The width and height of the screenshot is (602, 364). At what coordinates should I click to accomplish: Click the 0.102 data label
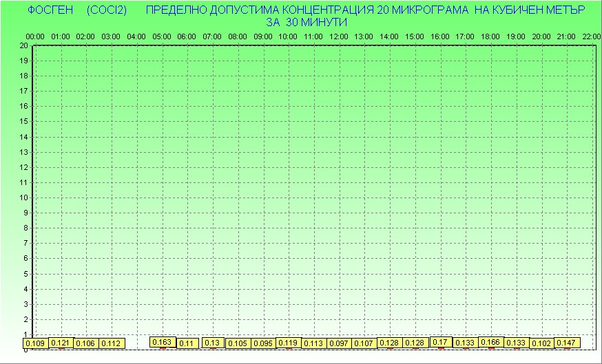pyautogui.click(x=541, y=343)
